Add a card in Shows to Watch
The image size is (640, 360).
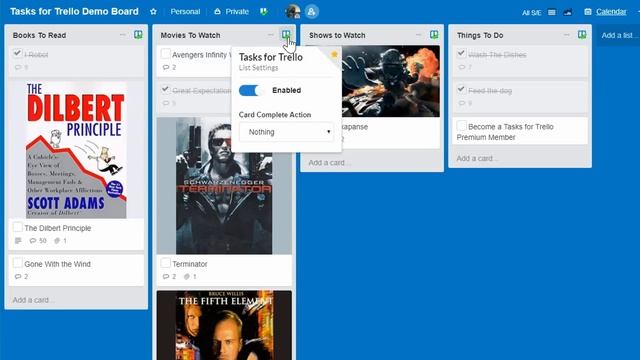click(329, 162)
